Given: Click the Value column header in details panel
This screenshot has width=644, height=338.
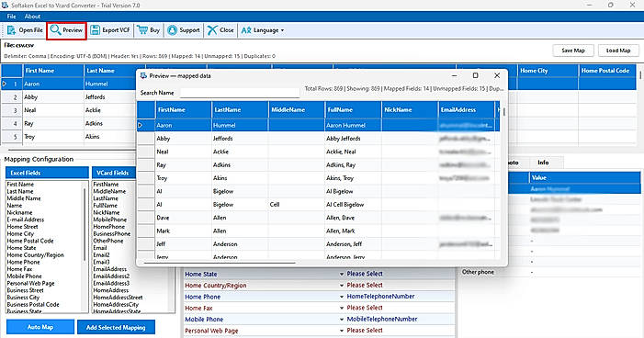Looking at the screenshot, I should click(584, 178).
